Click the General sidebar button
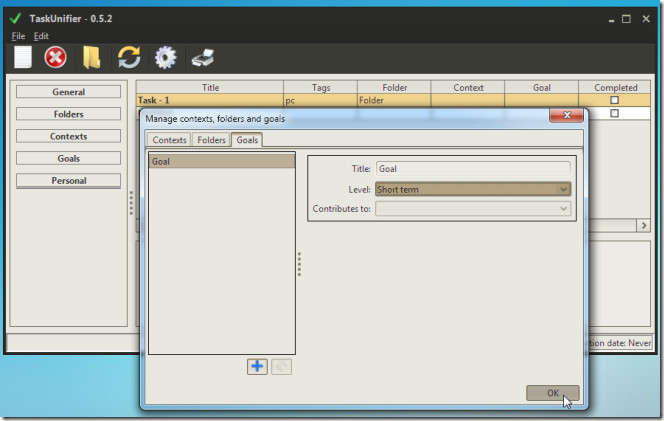Screen dimensions: 664x421 (69, 92)
